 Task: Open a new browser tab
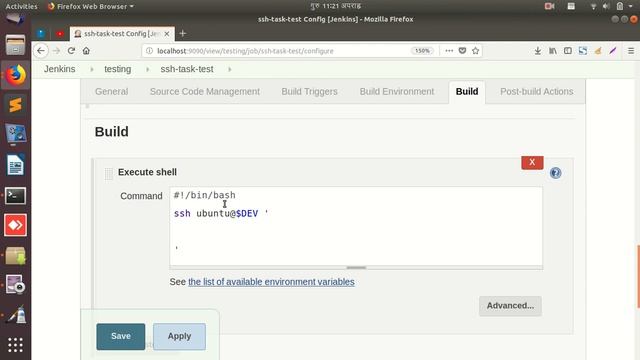click(183, 33)
